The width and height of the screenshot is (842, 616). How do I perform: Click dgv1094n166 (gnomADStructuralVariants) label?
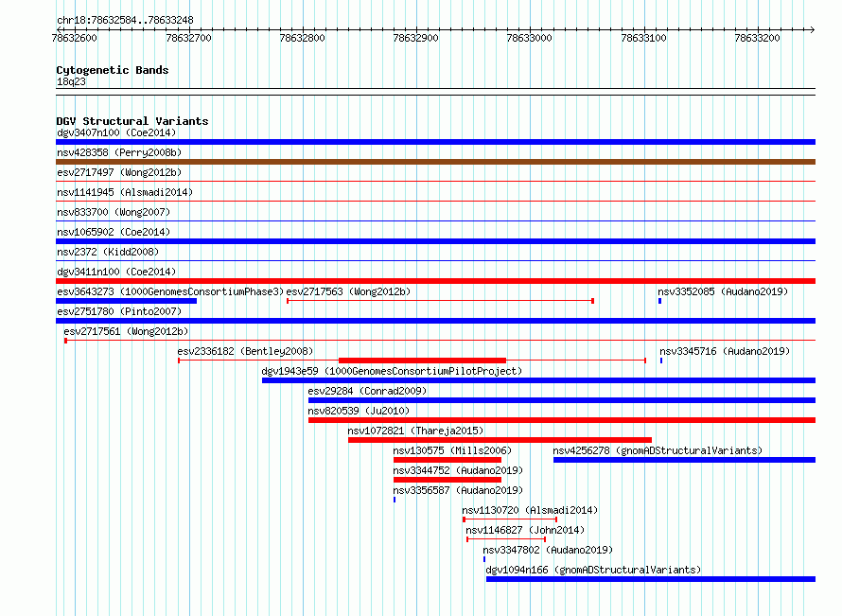(x=593, y=570)
